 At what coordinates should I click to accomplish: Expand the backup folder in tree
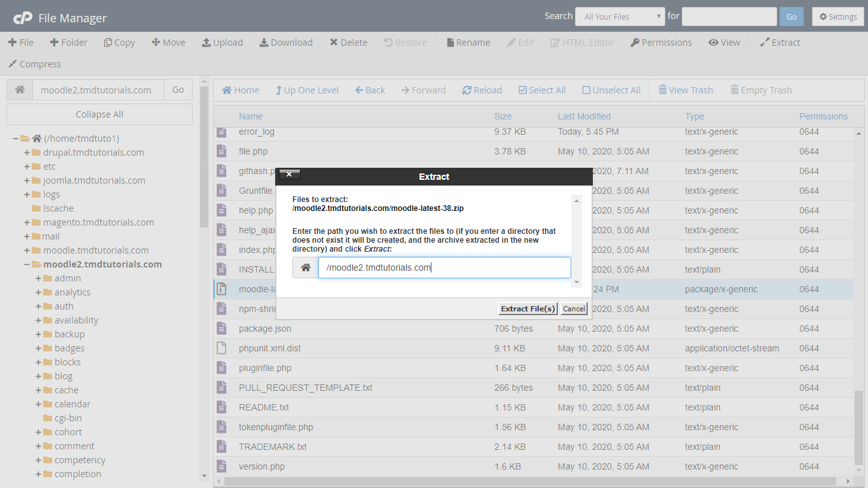click(x=38, y=334)
